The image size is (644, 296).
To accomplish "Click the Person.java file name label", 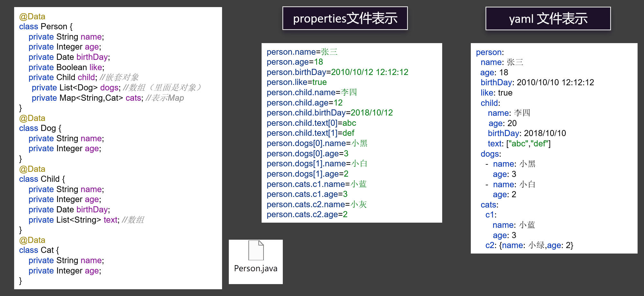I will [255, 268].
